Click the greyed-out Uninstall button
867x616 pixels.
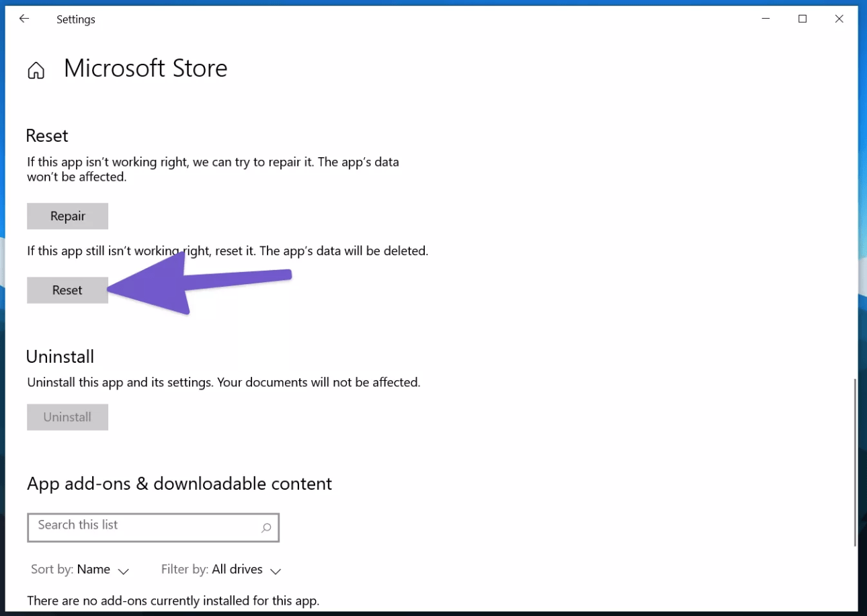(67, 417)
